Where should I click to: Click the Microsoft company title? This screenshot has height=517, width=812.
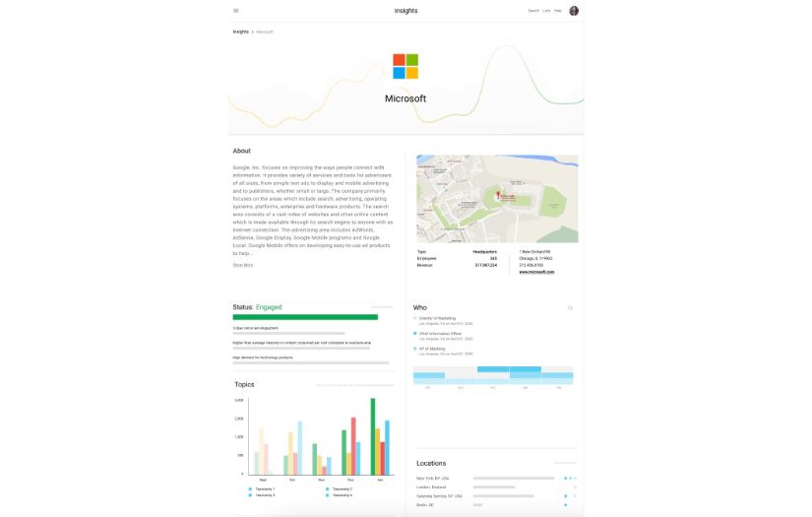(406, 98)
